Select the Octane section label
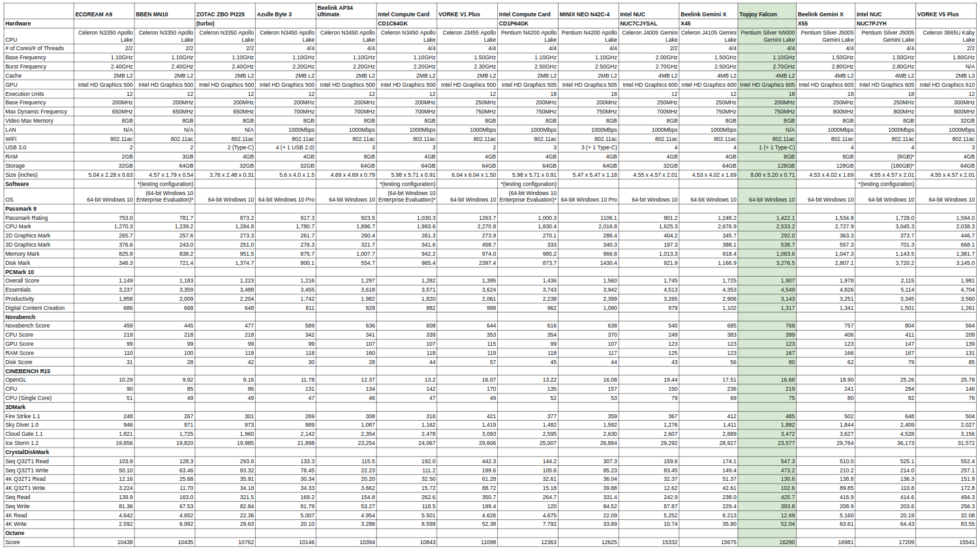980x550 pixels. pyautogui.click(x=14, y=533)
